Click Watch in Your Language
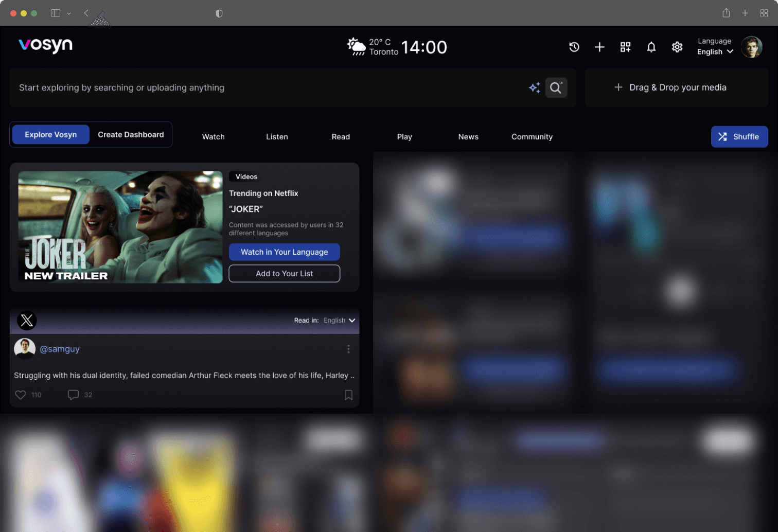 (x=285, y=252)
